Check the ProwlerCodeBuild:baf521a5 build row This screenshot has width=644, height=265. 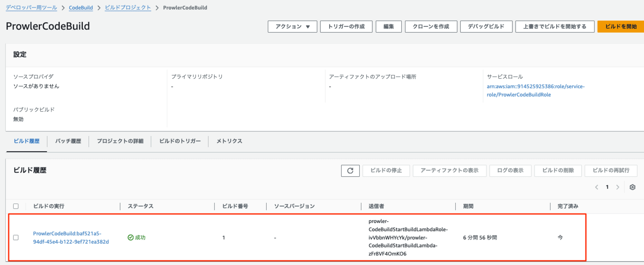tap(16, 238)
